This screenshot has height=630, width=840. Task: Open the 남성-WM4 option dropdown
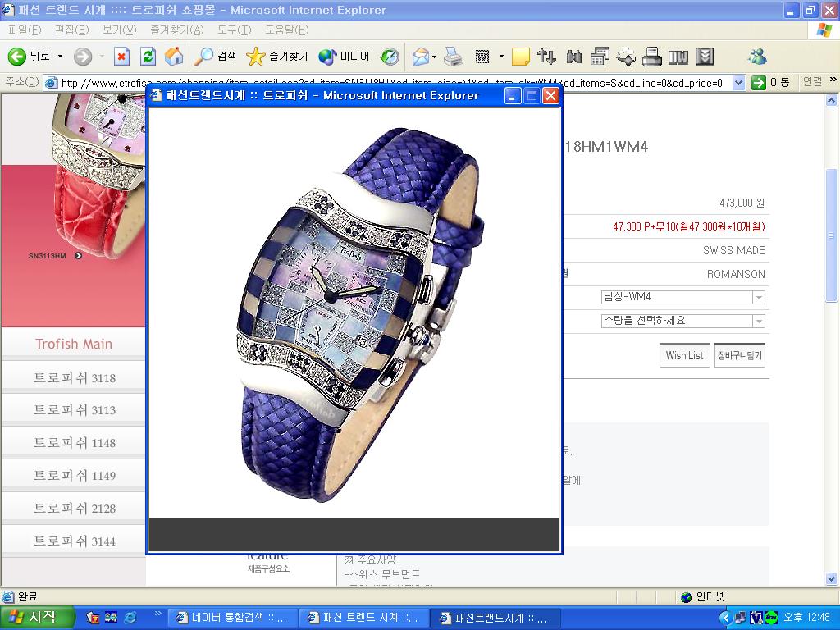pyautogui.click(x=759, y=297)
